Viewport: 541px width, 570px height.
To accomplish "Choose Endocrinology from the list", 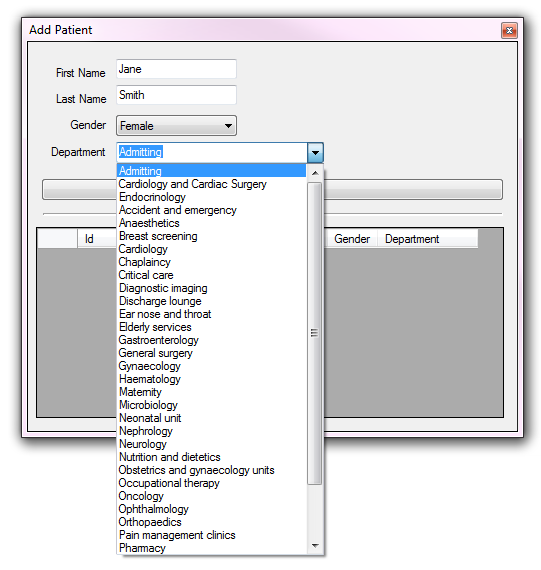I will coord(211,197).
